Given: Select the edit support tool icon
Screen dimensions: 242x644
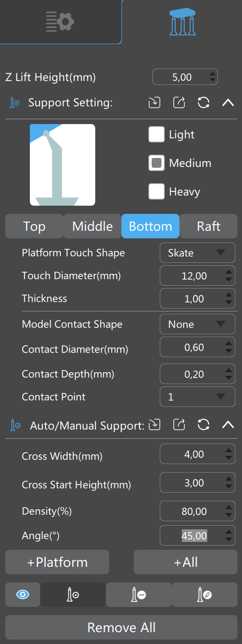Looking at the screenshot, I should pos(205,595).
